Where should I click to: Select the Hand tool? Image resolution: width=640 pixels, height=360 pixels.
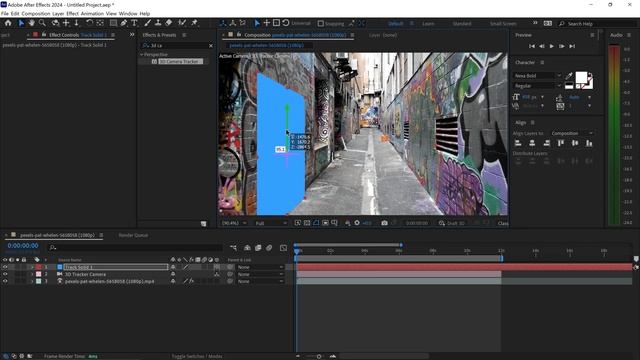point(31,23)
